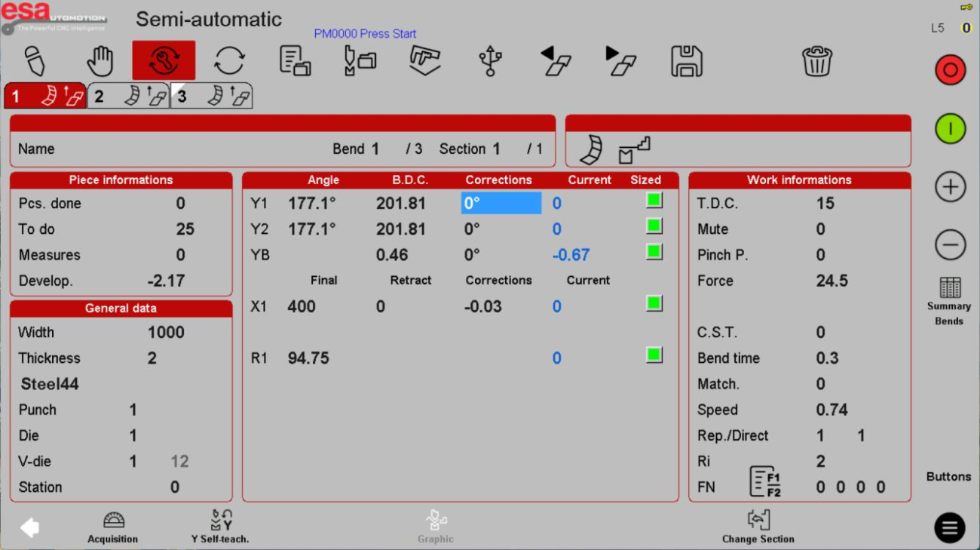Image resolution: width=980 pixels, height=550 pixels.
Task: Toggle the X1 Sized green indicator
Action: (653, 303)
